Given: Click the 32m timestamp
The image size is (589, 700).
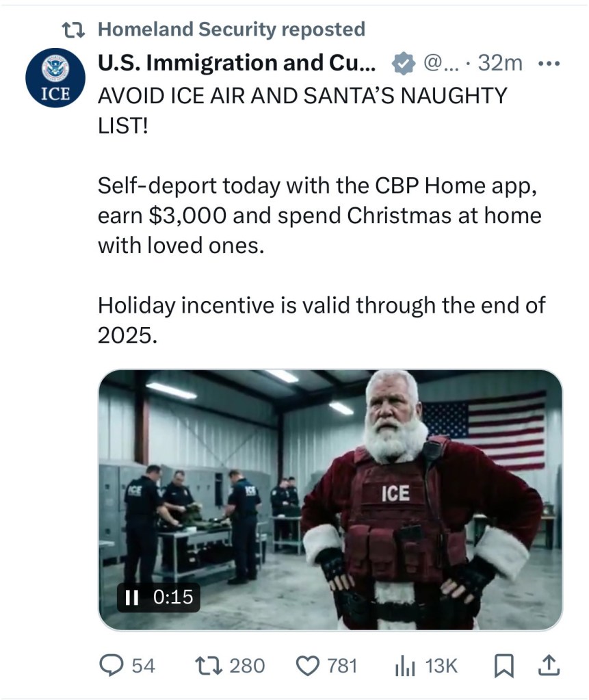Looking at the screenshot, I should (x=500, y=64).
